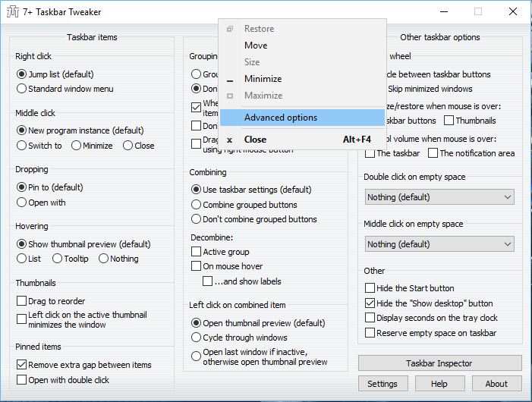This screenshot has width=532, height=402.
Task: Enable Display seconds on the tray clock
Action: pos(370,318)
